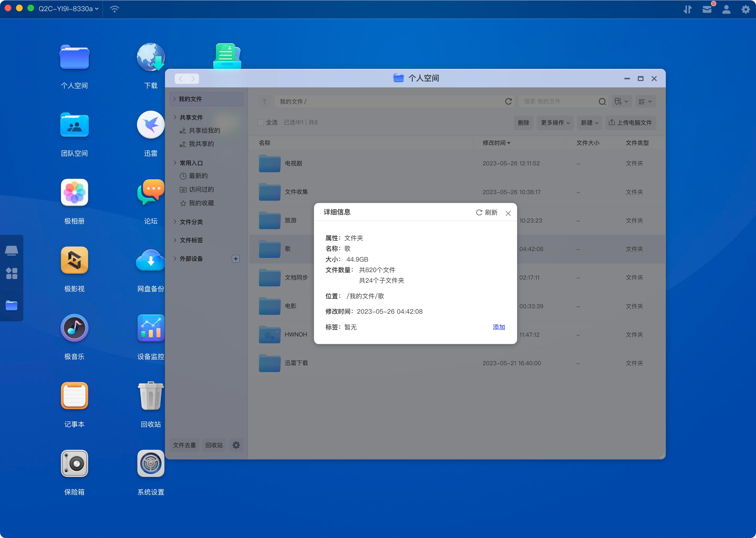Open the 极相册 photo album app icon
Image resolution: width=756 pixels, height=538 pixels.
pos(74,193)
